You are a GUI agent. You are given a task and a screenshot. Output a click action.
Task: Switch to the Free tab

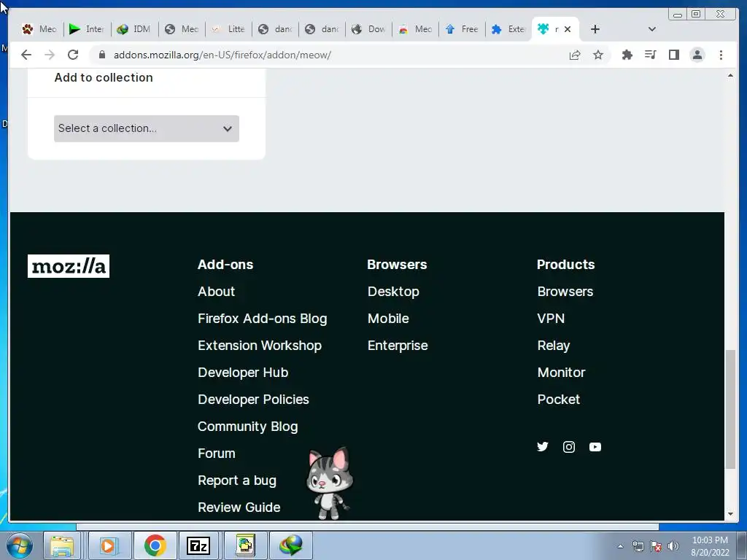(462, 29)
